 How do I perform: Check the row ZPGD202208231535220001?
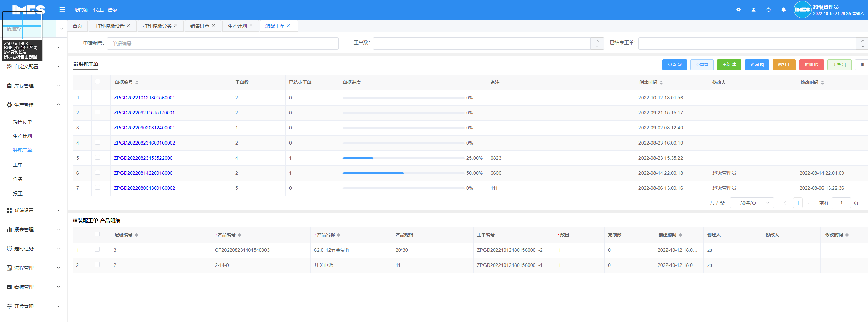click(x=98, y=157)
